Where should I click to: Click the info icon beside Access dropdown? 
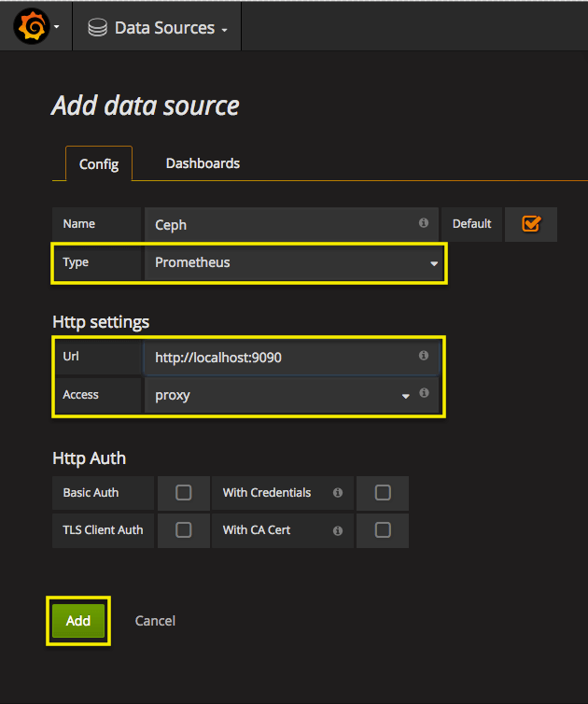(x=424, y=394)
